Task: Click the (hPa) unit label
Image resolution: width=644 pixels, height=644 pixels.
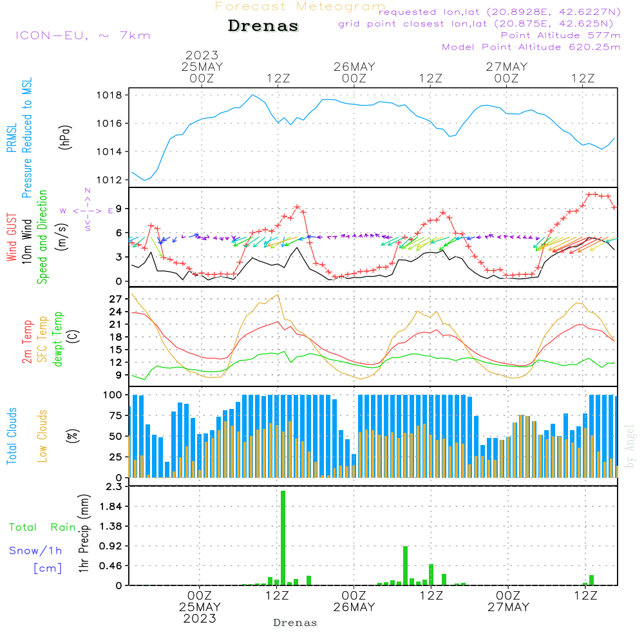Action: [x=65, y=138]
